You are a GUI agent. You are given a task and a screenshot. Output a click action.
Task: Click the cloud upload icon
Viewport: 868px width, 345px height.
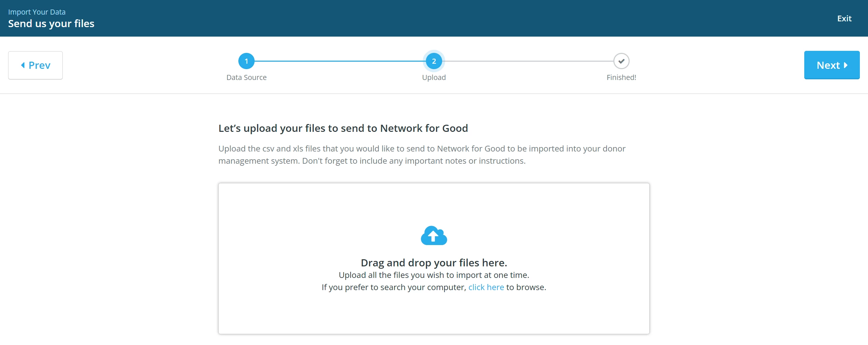(x=434, y=235)
